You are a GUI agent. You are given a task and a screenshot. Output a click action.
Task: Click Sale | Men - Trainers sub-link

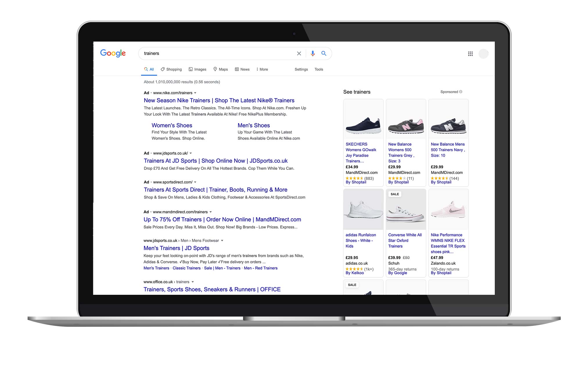point(222,268)
